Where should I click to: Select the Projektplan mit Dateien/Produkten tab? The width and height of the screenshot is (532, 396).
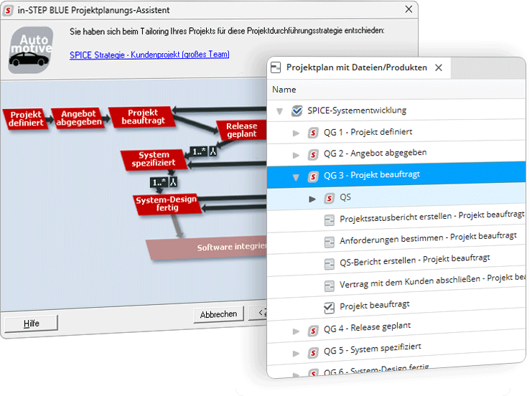click(356, 67)
